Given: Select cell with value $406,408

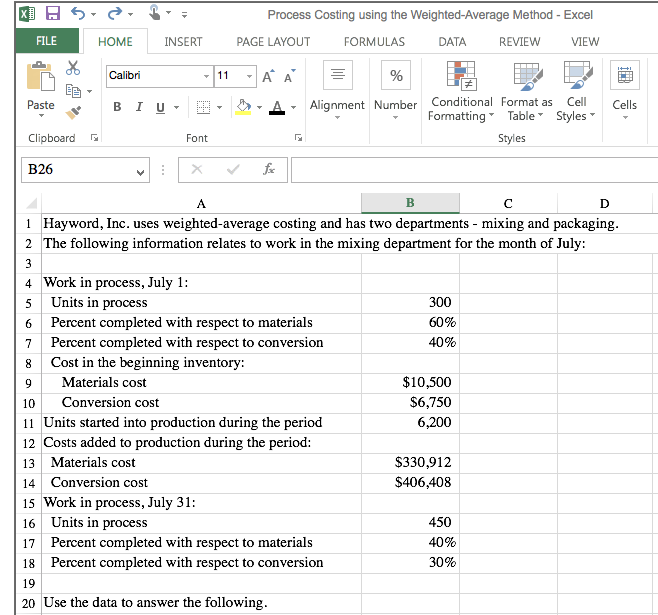Looking at the screenshot, I should [410, 483].
